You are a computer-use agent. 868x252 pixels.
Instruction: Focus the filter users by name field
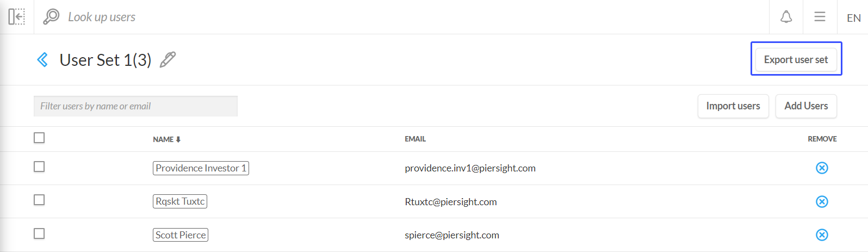tap(135, 106)
